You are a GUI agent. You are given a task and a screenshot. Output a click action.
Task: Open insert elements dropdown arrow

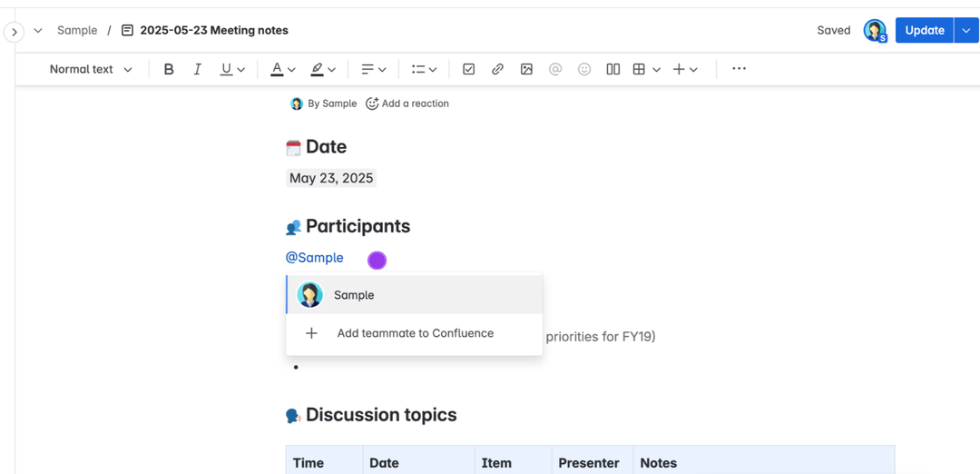coord(694,69)
